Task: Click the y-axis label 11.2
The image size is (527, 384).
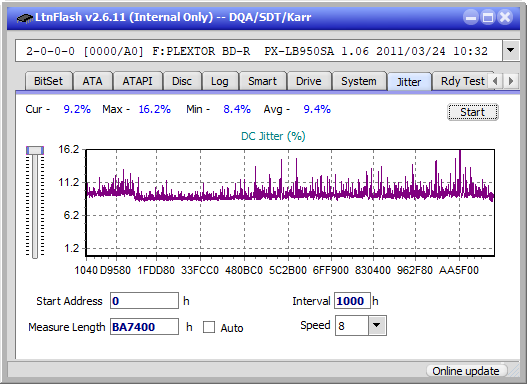Action: coord(69,182)
